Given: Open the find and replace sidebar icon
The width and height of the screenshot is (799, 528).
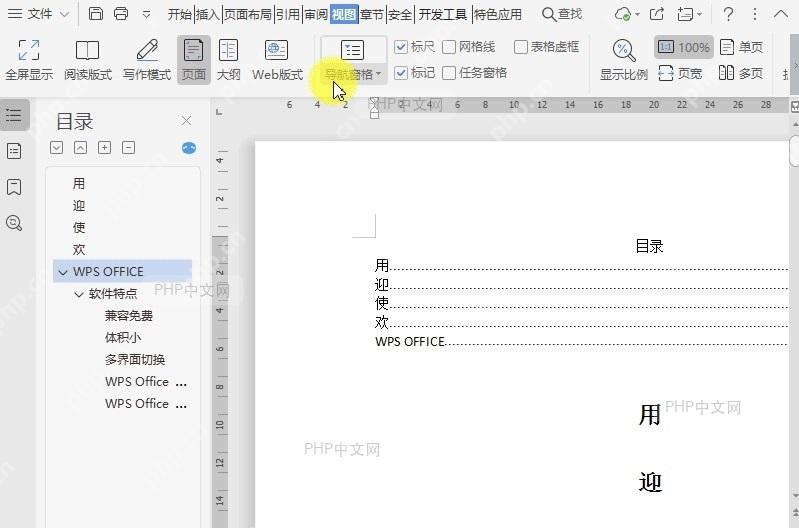Looking at the screenshot, I should pyautogui.click(x=14, y=223).
